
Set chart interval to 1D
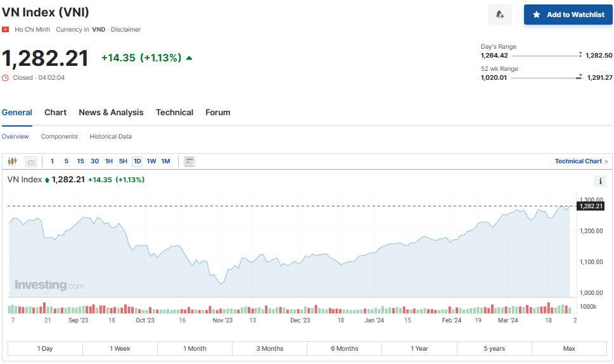(137, 161)
